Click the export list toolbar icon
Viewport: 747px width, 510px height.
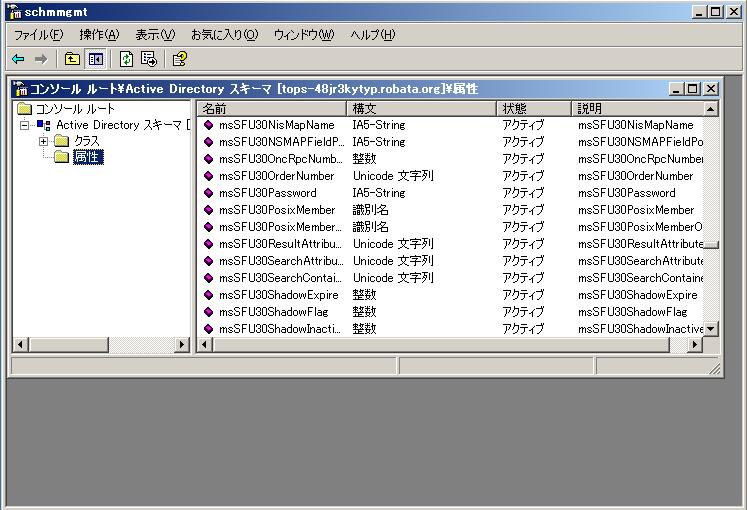[149, 59]
